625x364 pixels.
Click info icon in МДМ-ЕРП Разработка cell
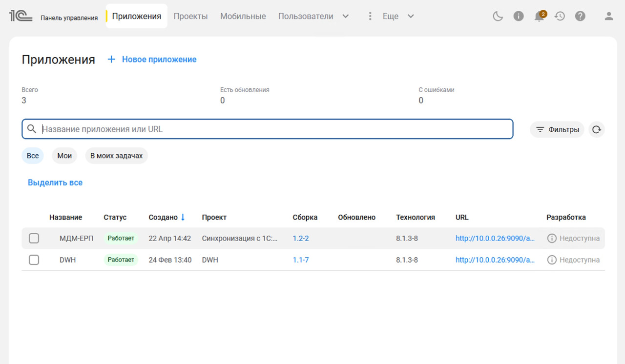552,239
